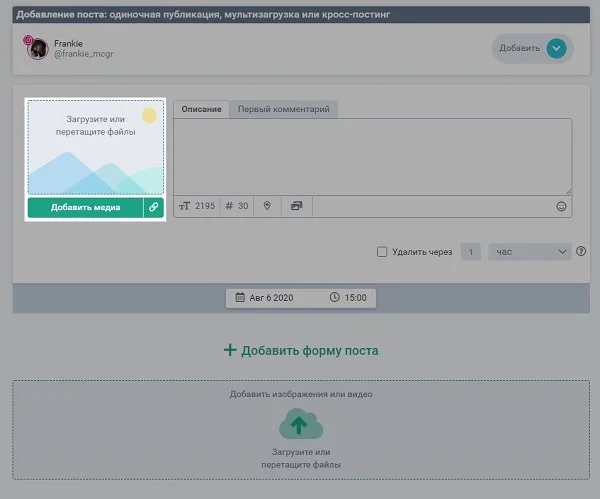Open the Добавить account dropdown arrow
Screen dimensions: 600x499
pos(557,48)
